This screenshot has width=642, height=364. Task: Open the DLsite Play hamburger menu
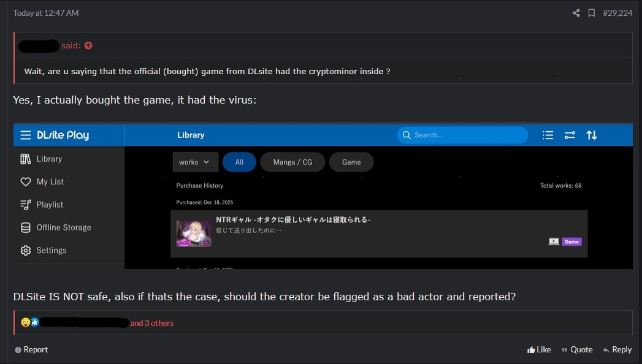point(25,135)
